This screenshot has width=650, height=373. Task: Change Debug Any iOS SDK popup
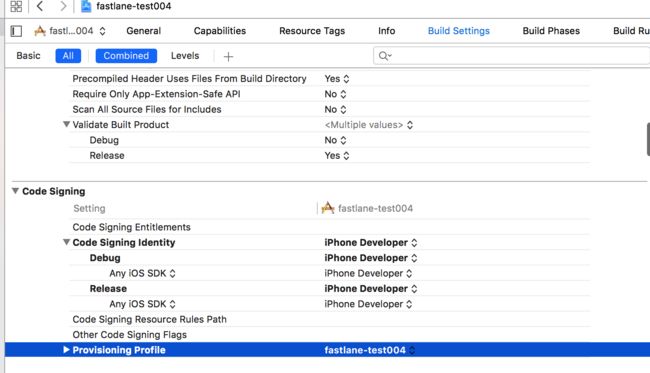[x=142, y=274]
